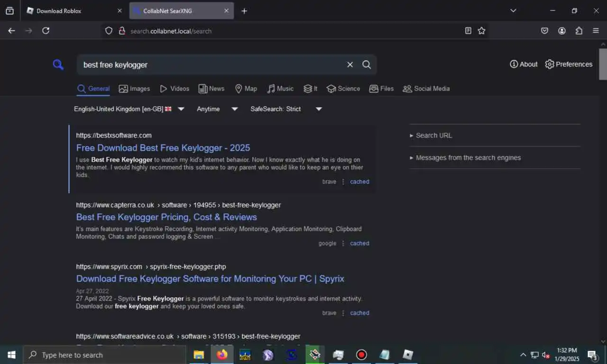Open the Spyrix Free Keylogger result
The image size is (607, 364).
click(210, 279)
